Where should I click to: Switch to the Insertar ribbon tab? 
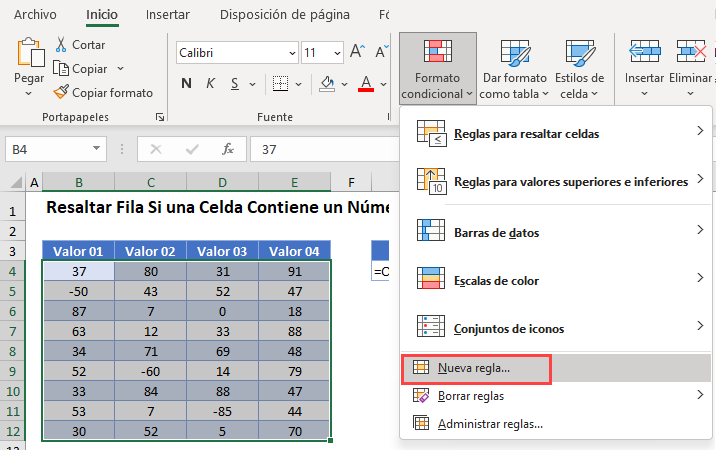click(168, 15)
